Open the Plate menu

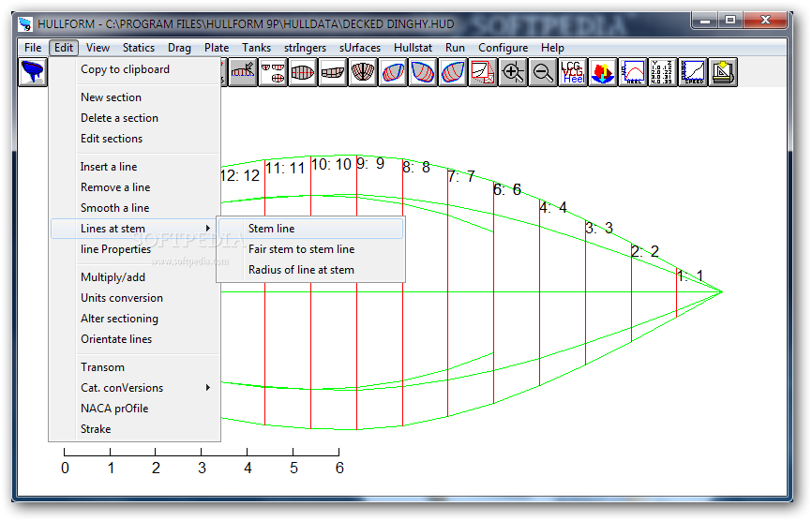tap(217, 48)
